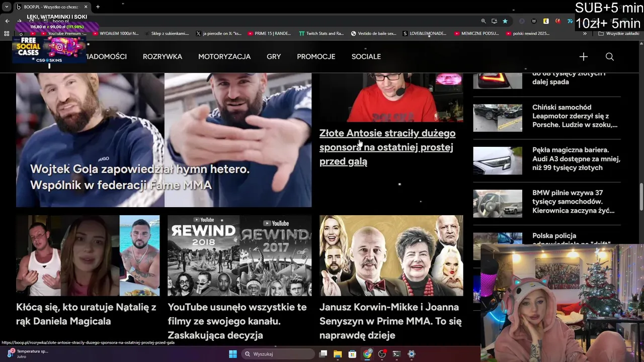
Task: Open the WYDAŁEM 1000zł bookmark
Action: [115, 34]
